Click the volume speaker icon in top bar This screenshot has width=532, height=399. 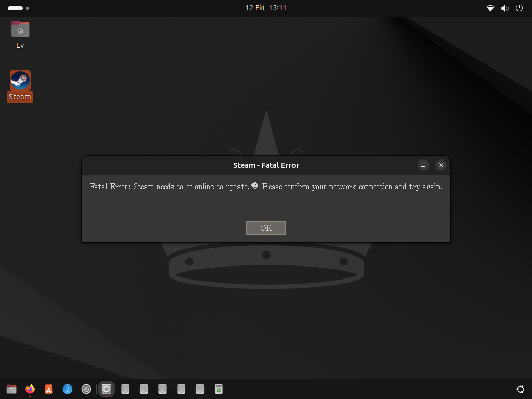(x=505, y=8)
